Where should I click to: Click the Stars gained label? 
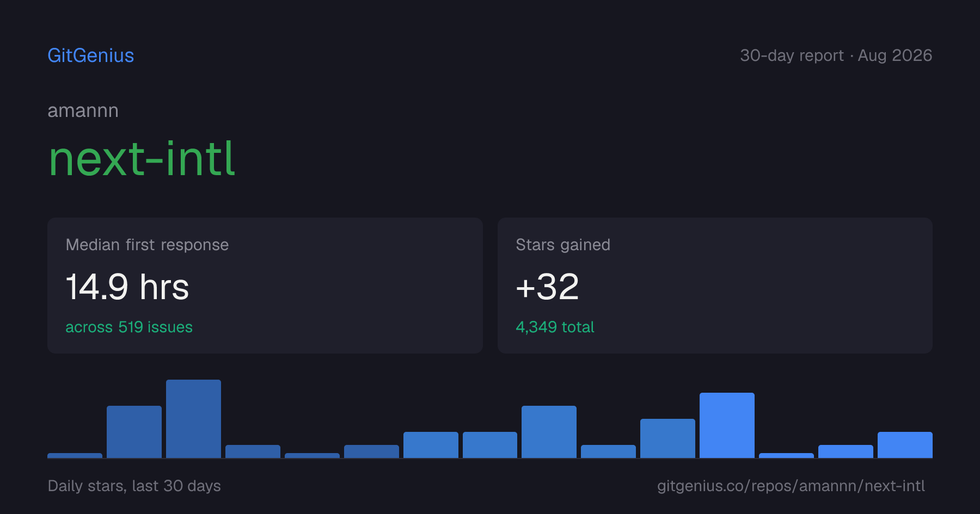tap(563, 245)
